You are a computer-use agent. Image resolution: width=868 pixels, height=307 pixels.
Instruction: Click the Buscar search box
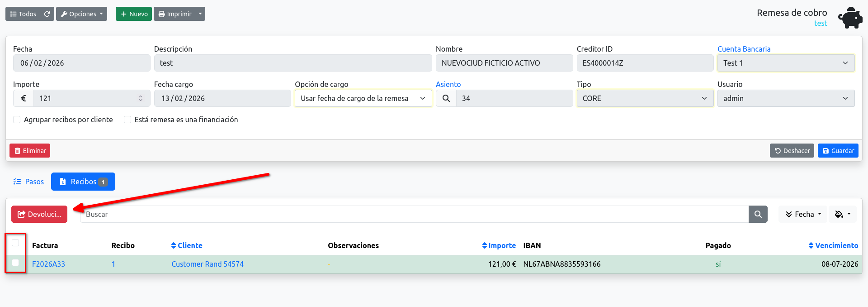tap(414, 214)
